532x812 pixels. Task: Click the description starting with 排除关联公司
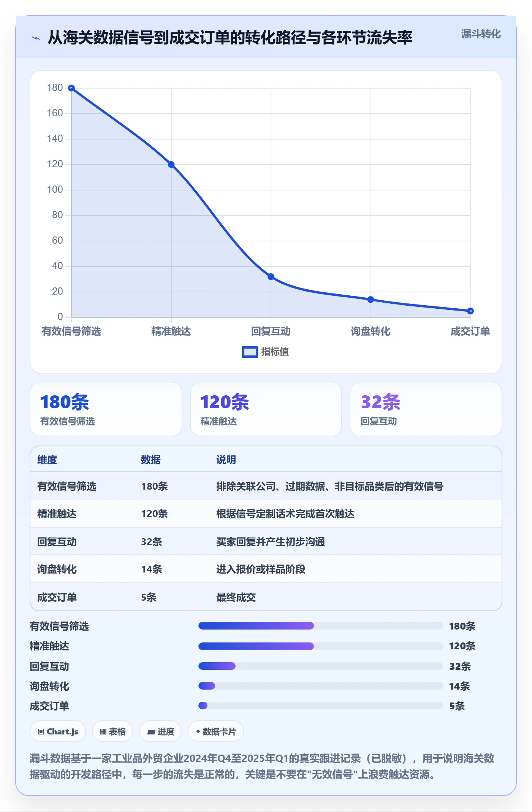point(330,486)
